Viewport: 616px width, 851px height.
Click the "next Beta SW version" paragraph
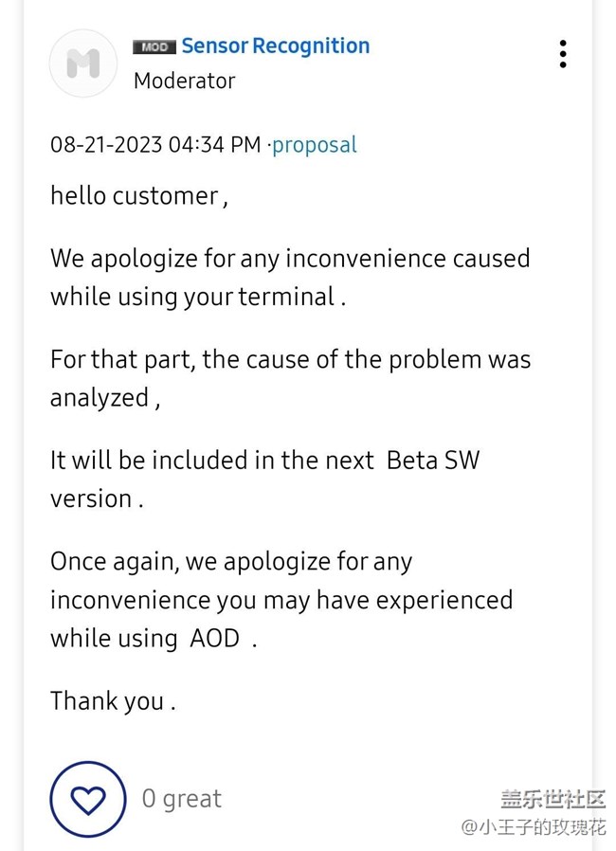(264, 480)
